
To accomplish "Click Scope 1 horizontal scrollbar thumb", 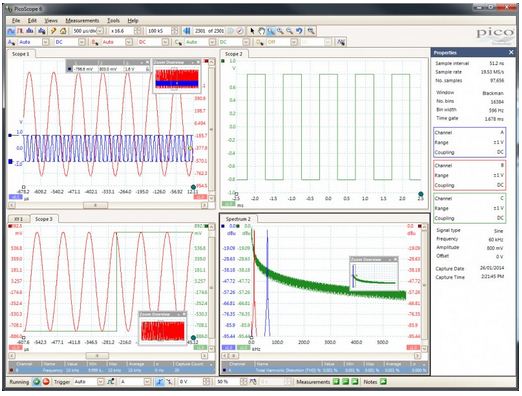I will (x=95, y=205).
